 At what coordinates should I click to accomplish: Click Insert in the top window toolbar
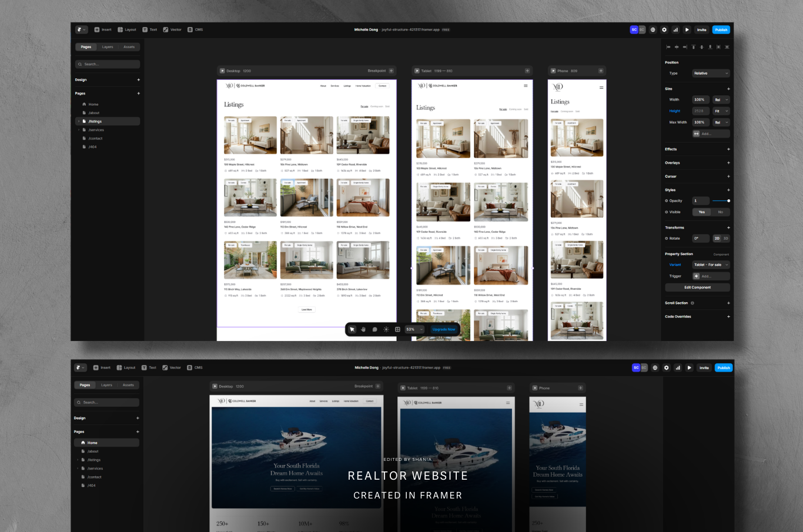pyautogui.click(x=103, y=29)
